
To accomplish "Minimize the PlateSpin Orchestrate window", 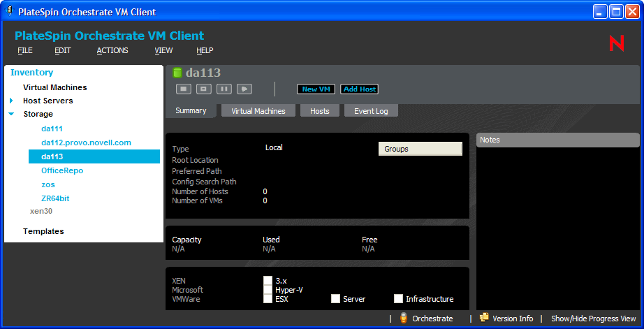I will tap(600, 12).
